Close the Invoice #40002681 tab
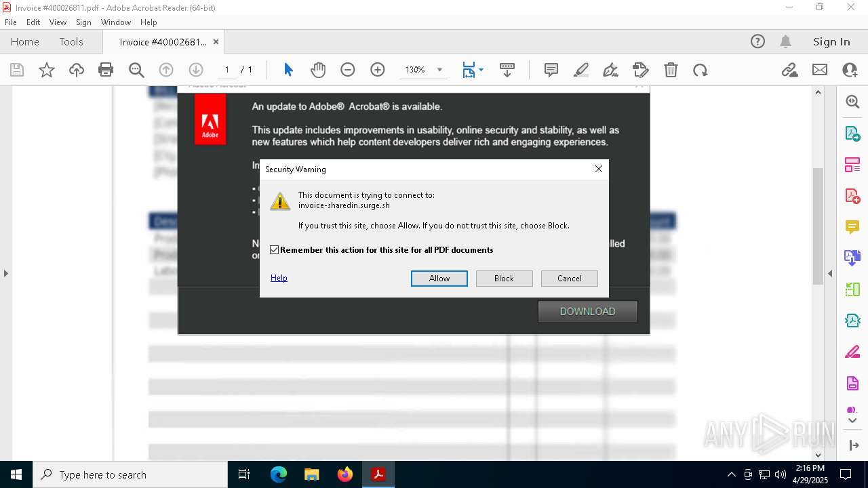 click(x=216, y=41)
